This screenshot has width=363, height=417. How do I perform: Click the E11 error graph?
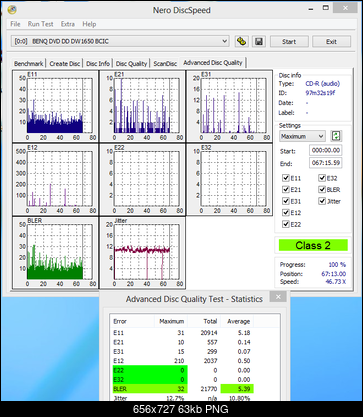click(55, 106)
